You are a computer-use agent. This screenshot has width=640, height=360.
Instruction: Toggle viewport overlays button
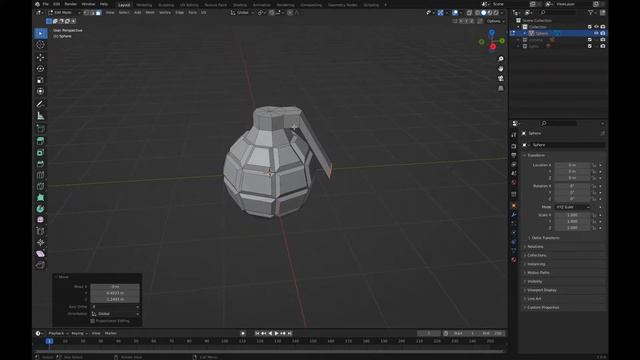pos(455,13)
